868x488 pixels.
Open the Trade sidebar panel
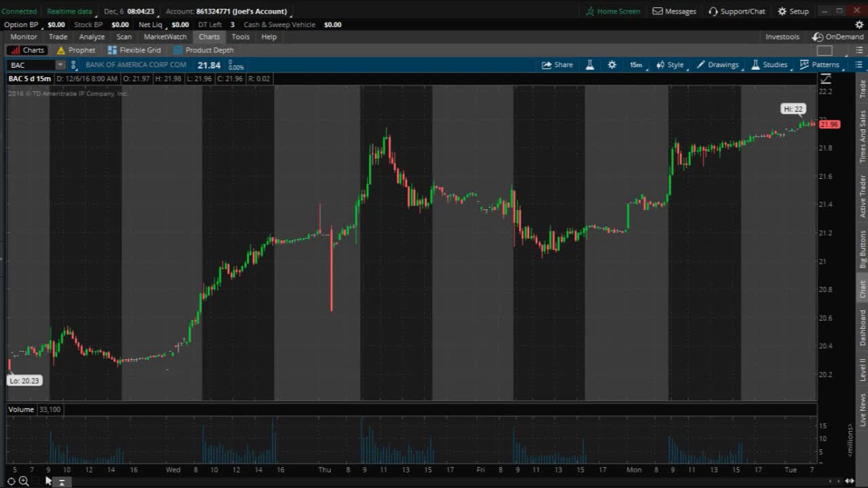coord(863,89)
